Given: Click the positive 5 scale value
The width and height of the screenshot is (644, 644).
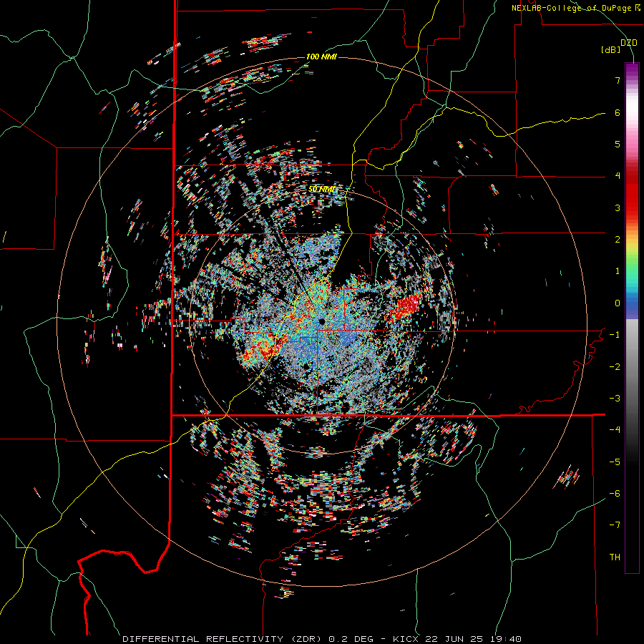Looking at the screenshot, I should pyautogui.click(x=618, y=144).
